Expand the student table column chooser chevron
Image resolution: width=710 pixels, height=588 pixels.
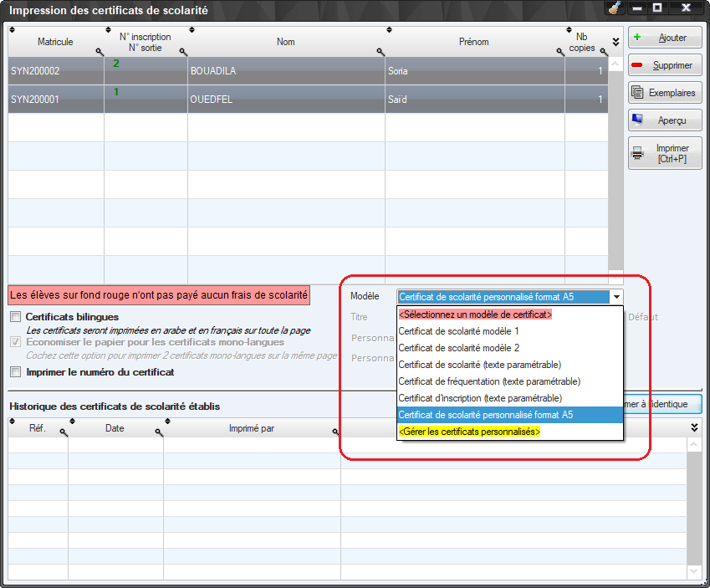(616, 42)
